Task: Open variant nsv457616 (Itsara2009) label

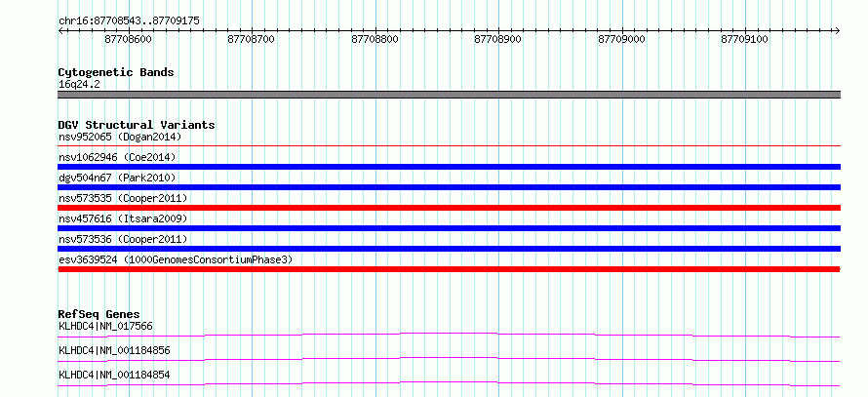Action: [x=123, y=218]
